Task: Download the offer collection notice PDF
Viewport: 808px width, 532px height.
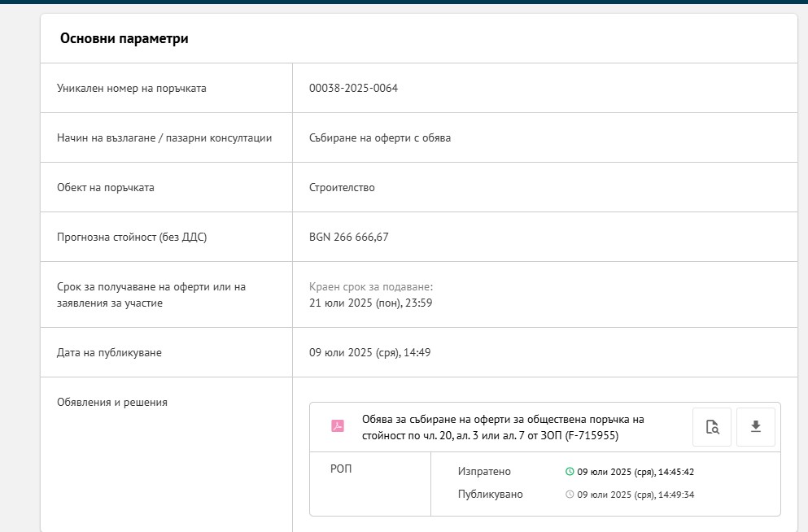Action: (x=755, y=427)
